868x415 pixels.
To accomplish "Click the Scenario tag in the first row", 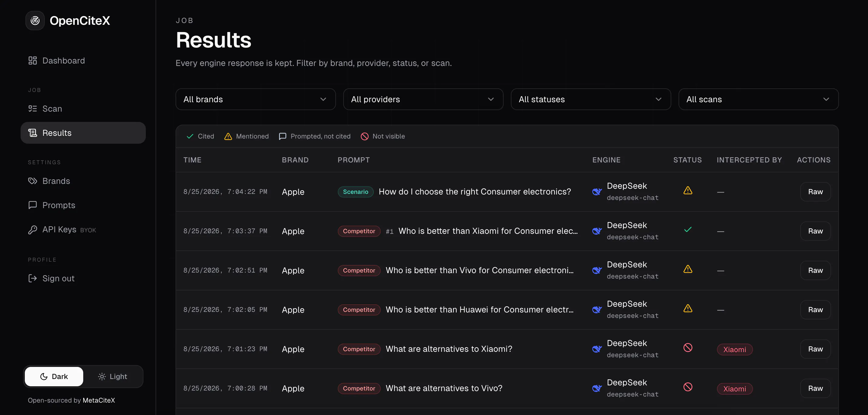I will click(356, 192).
